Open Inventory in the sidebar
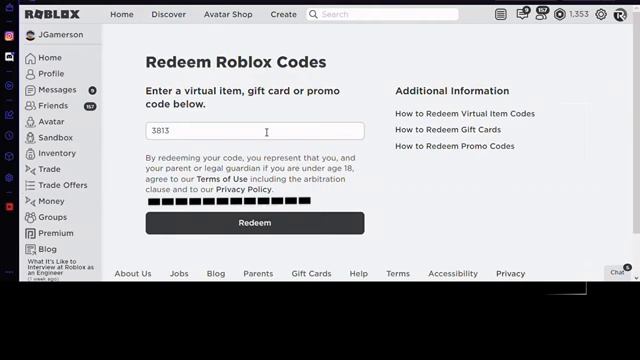This screenshot has width=640, height=360. point(50,153)
